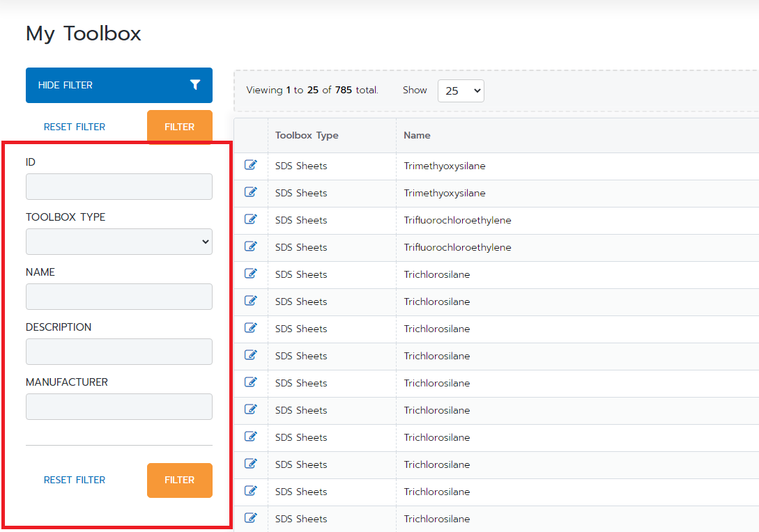Sort by the Toolbox Type column header
Viewport: 759px width, 532px height.
click(307, 135)
